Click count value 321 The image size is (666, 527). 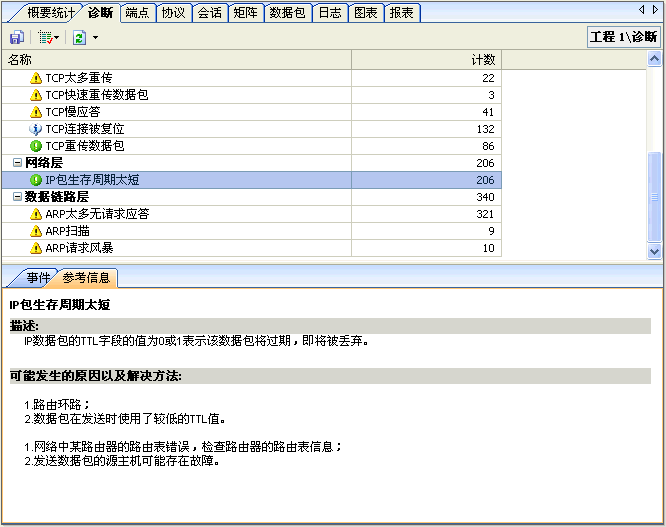pyautogui.click(x=485, y=214)
